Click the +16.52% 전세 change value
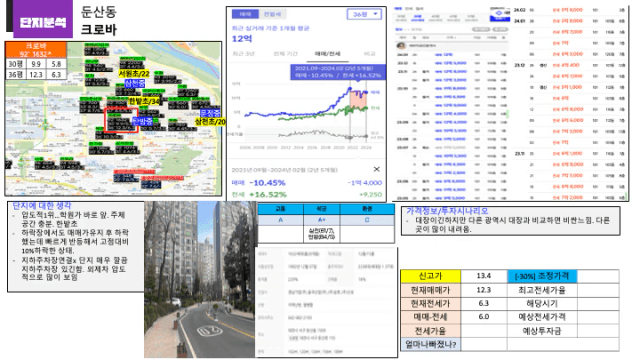Screen dimensions: 640x360 coord(268,195)
